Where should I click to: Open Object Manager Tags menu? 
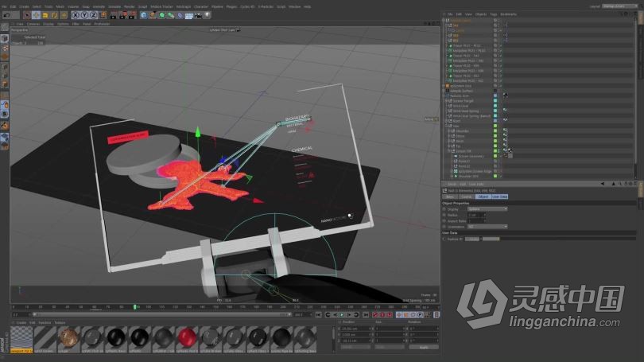tap(493, 14)
